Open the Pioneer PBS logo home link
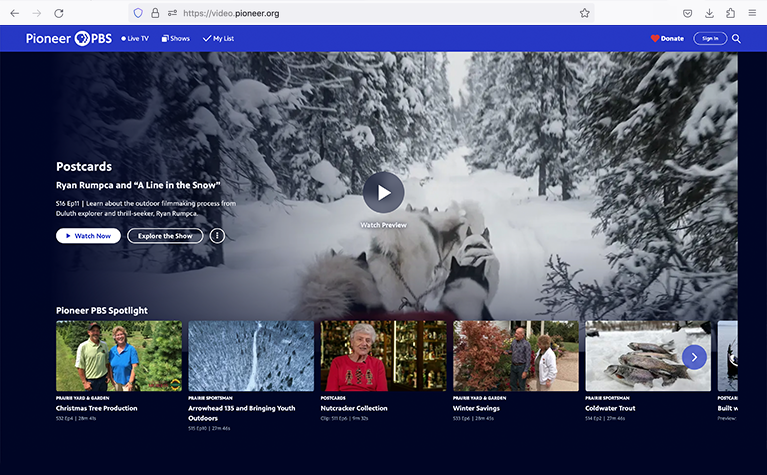767x475 pixels. pyautogui.click(x=70, y=38)
